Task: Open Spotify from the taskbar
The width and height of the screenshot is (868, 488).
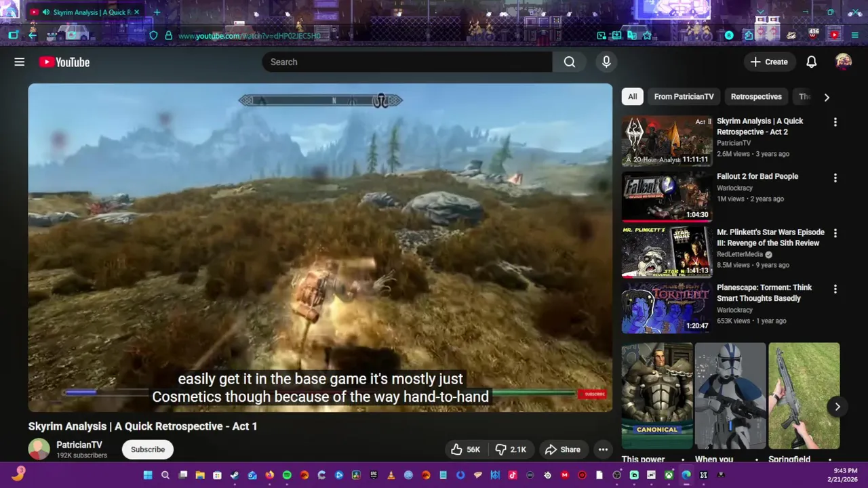Action: pos(287,475)
